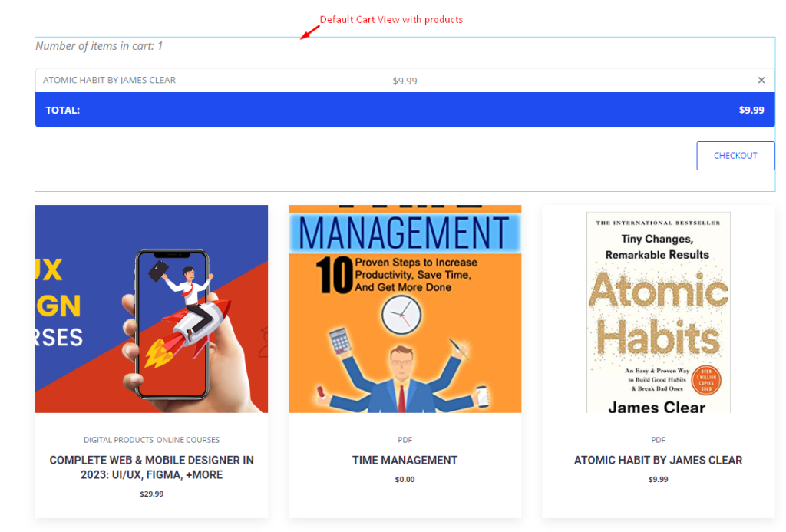Click the $9.99 cart item price

405,81
